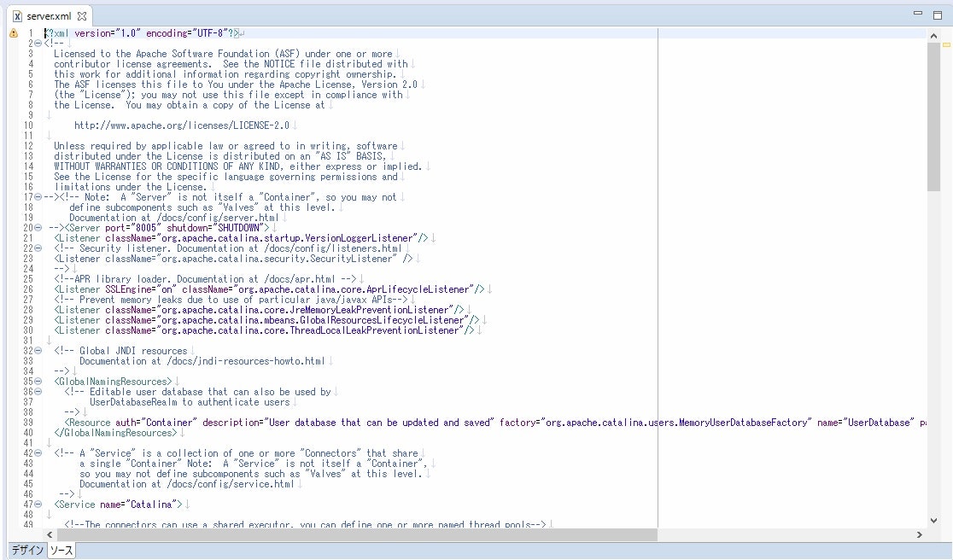953x560 pixels.
Task: Click the auth="Container" attribute on line 39
Action: click(x=156, y=423)
